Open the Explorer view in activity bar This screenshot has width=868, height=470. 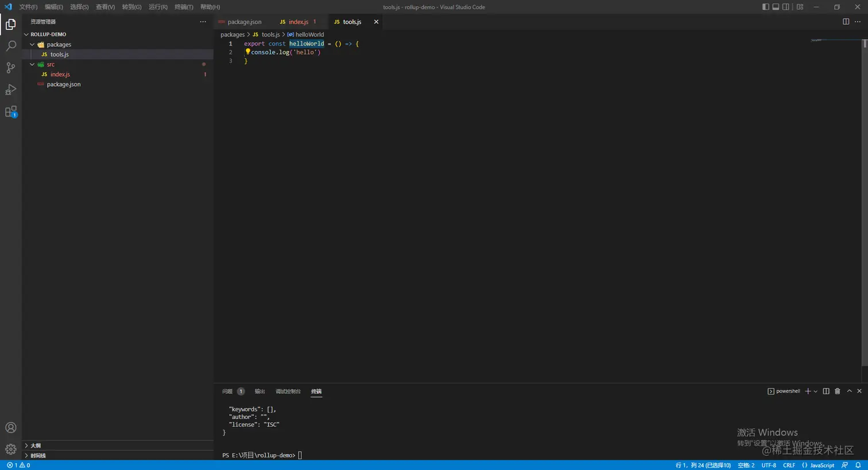tap(10, 24)
